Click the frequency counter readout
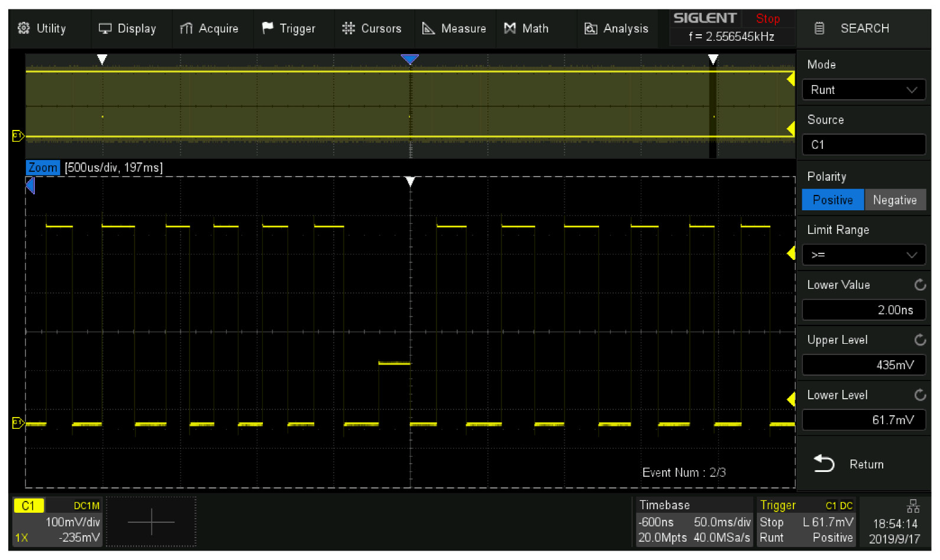The image size is (940, 560). 731,37
